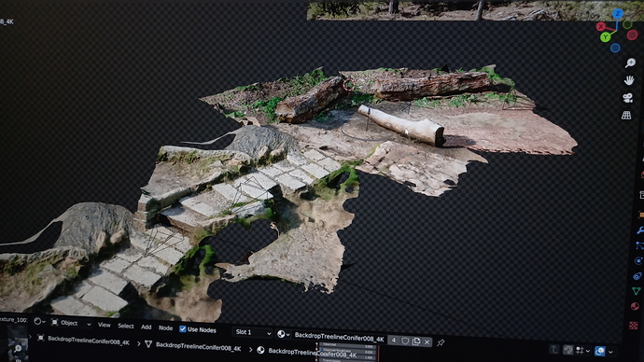
Task: Open the Texture checker properties tab
Action: tap(634, 326)
